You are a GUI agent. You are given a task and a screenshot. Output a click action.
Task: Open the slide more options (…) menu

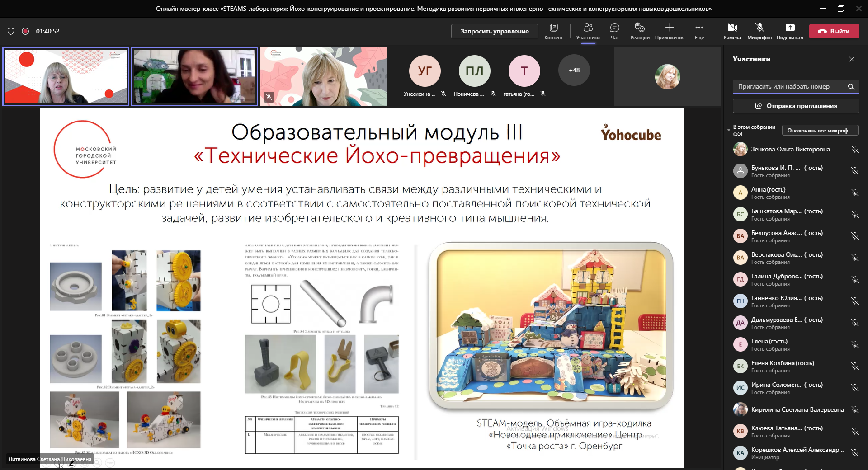(x=110, y=463)
